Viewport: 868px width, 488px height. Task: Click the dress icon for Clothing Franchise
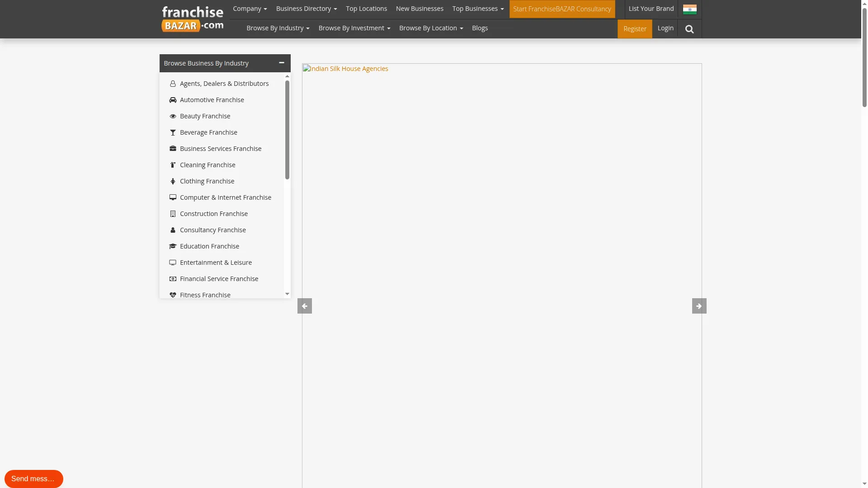pyautogui.click(x=173, y=182)
